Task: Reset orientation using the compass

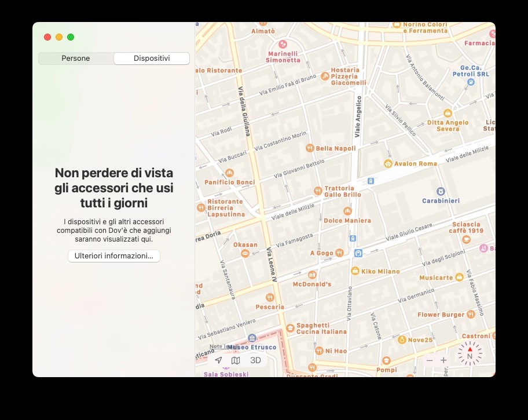Action: click(x=470, y=353)
